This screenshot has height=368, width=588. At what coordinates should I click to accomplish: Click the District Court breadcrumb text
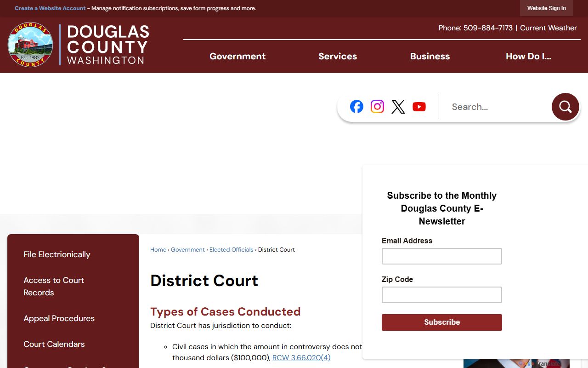277,249
